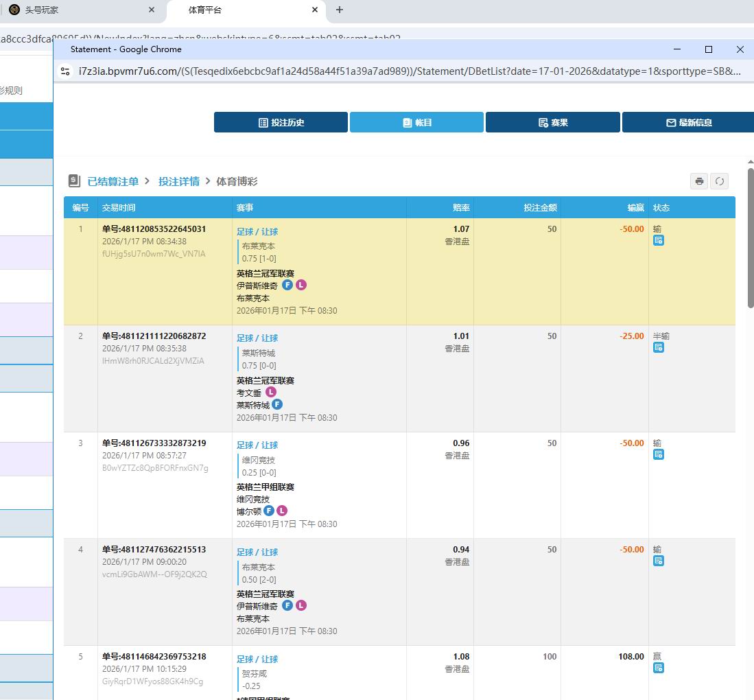Click the F badge next to 莱斯特城
The height and width of the screenshot is (700, 754).
(x=277, y=405)
